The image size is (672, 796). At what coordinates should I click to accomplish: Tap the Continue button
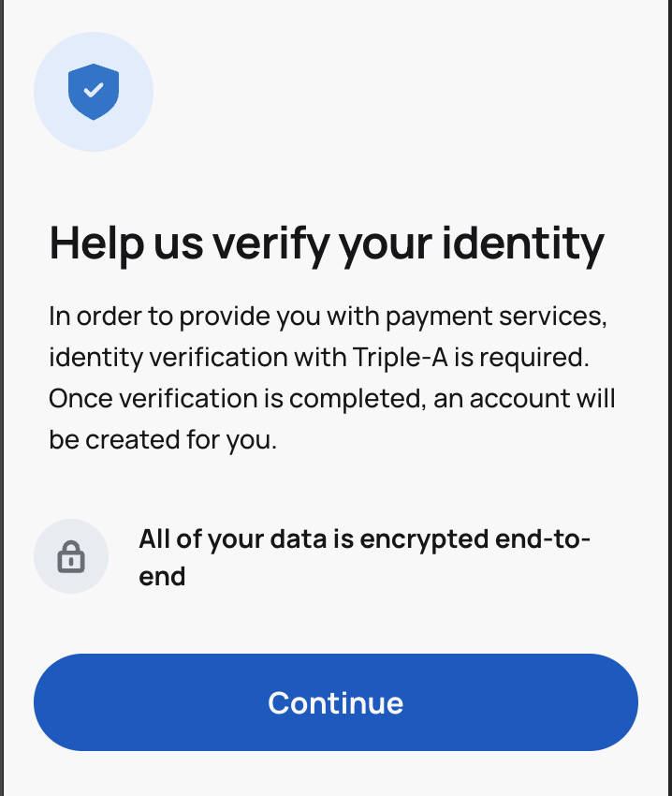[335, 702]
